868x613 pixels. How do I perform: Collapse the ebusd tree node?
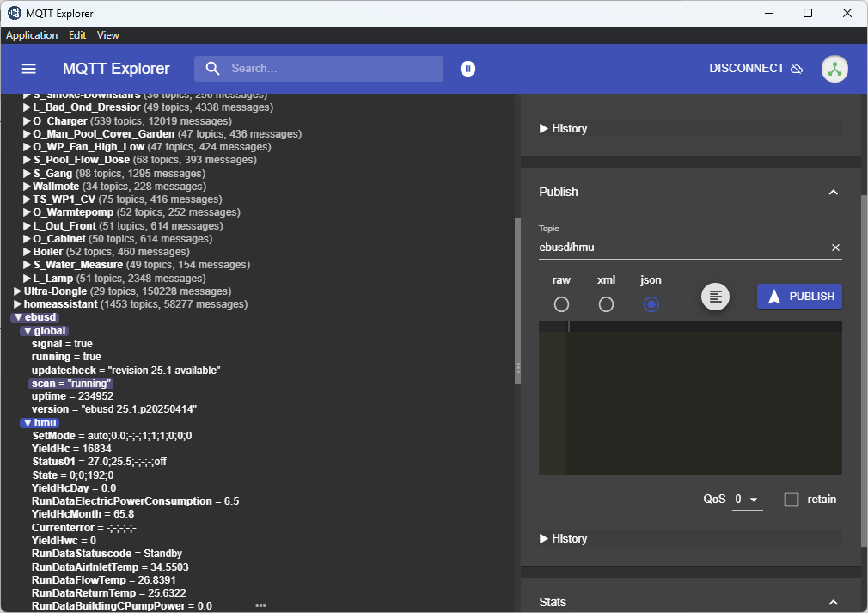pos(18,317)
